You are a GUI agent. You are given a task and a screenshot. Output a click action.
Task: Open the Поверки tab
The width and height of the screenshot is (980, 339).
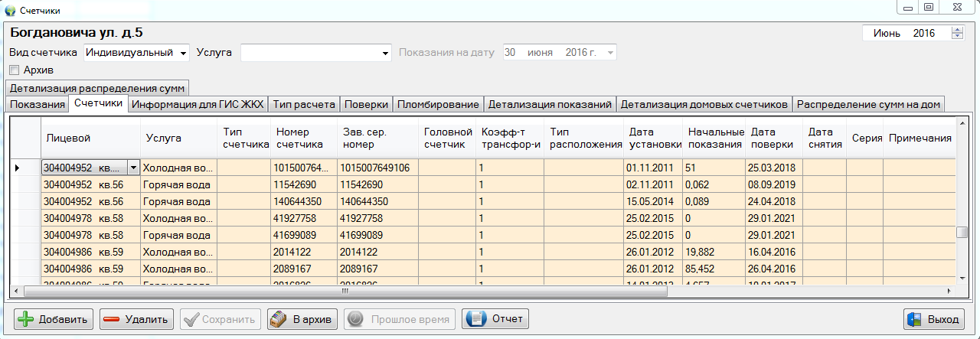point(367,104)
